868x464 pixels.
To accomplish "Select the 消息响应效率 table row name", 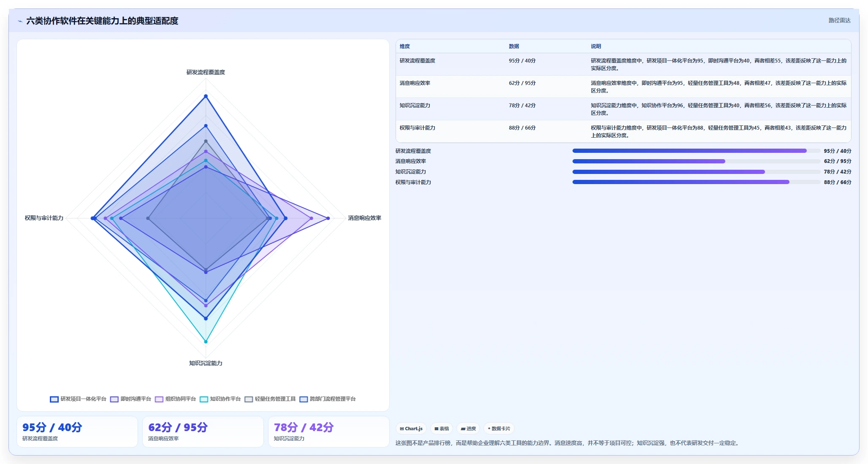I will pyautogui.click(x=415, y=83).
